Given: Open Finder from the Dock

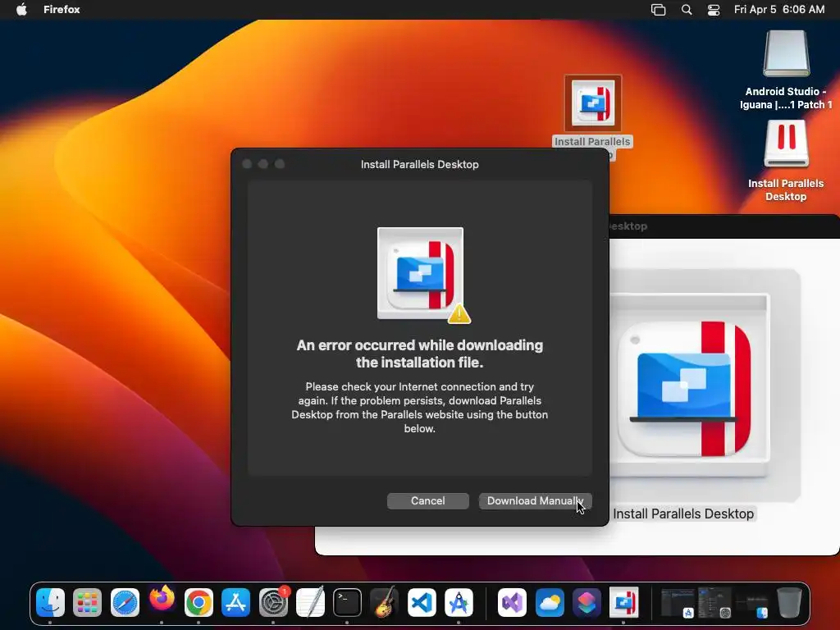Looking at the screenshot, I should (x=50, y=603).
